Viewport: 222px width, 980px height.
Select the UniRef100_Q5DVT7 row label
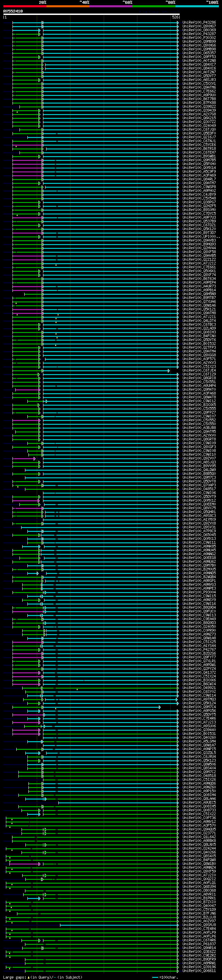pos(199,76)
